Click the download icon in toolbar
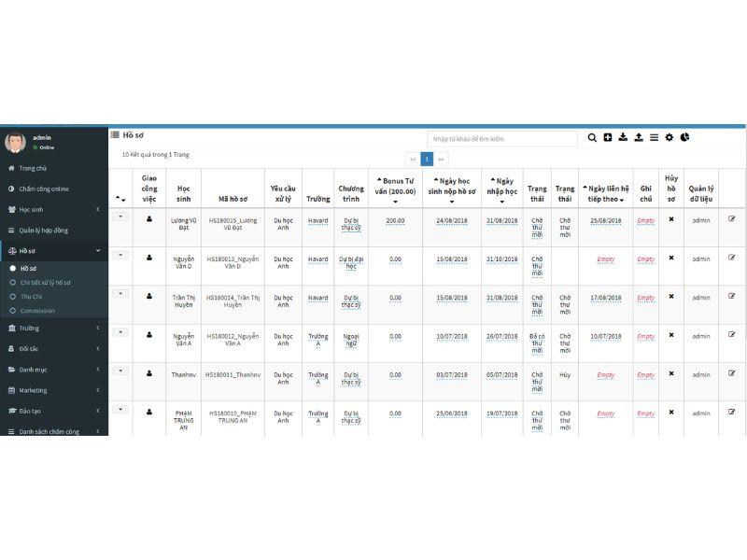The image size is (747, 560). pos(623,137)
